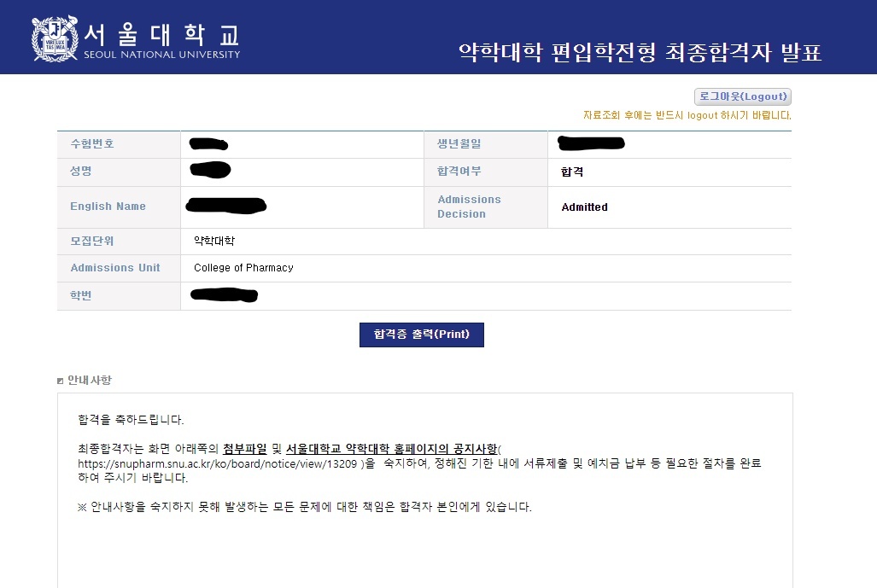Click the English Name label cell
This screenshot has width=877, height=588.
[119, 207]
